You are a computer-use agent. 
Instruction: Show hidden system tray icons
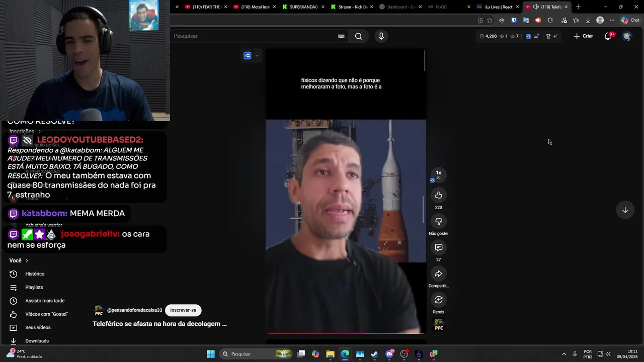[564, 354]
